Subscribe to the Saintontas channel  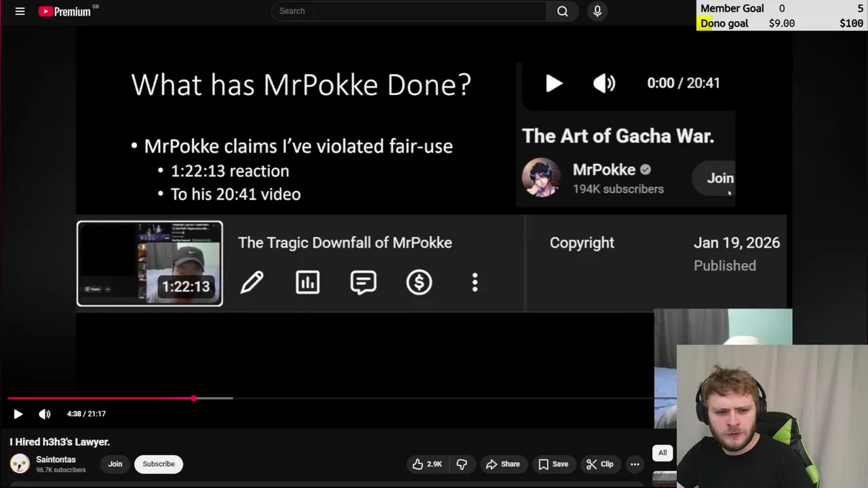tap(159, 464)
